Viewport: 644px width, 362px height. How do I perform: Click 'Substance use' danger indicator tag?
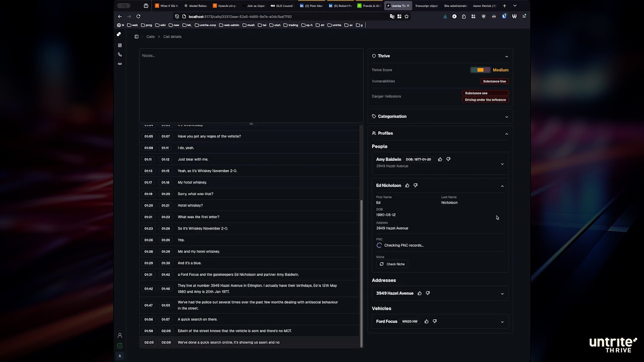click(486, 93)
